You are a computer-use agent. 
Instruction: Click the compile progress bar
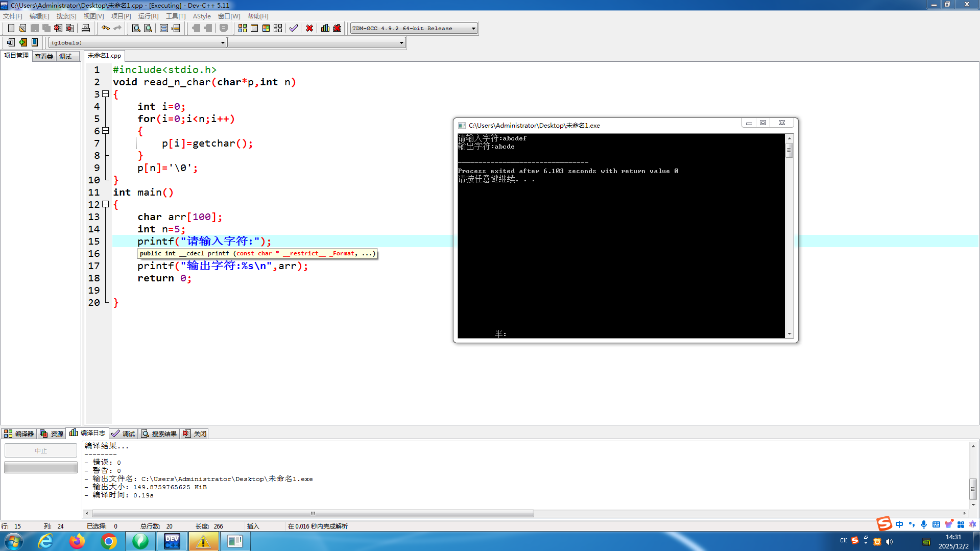(x=41, y=467)
